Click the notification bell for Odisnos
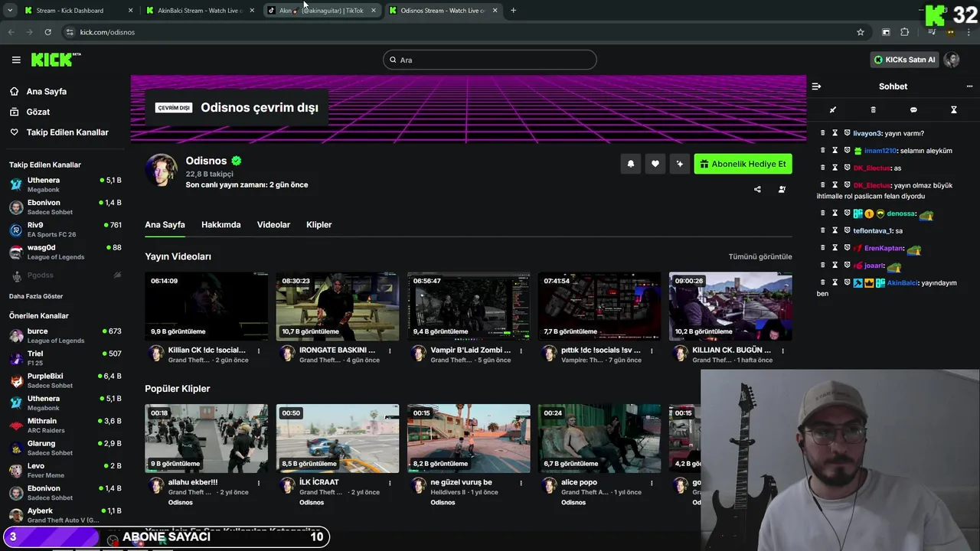The height and width of the screenshot is (551, 980). [631, 164]
